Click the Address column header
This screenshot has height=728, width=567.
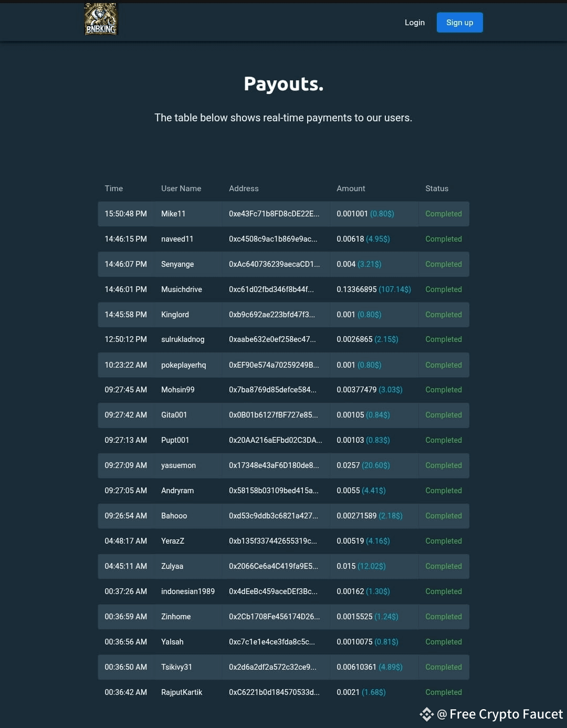tap(244, 189)
